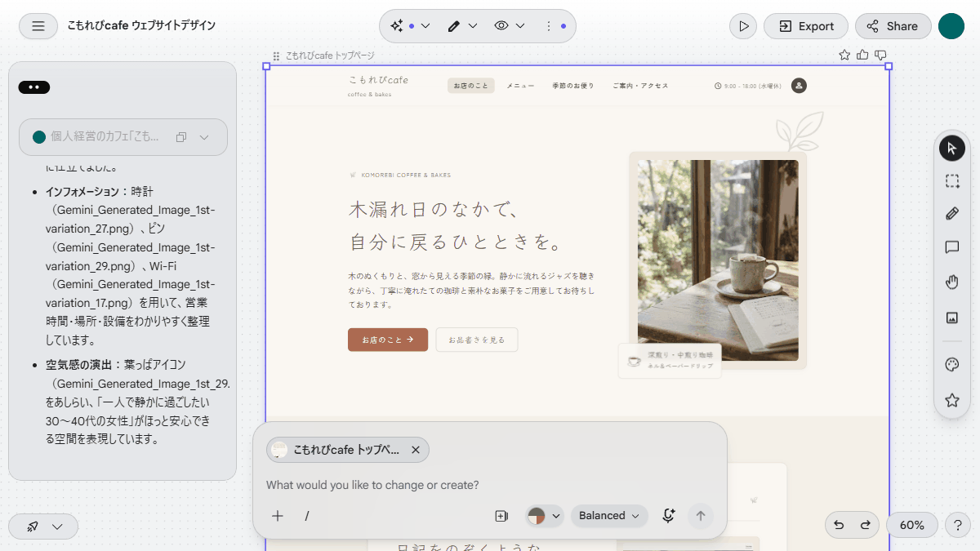The image size is (980, 551).
Task: Open help with the question mark button
Action: coord(957,525)
